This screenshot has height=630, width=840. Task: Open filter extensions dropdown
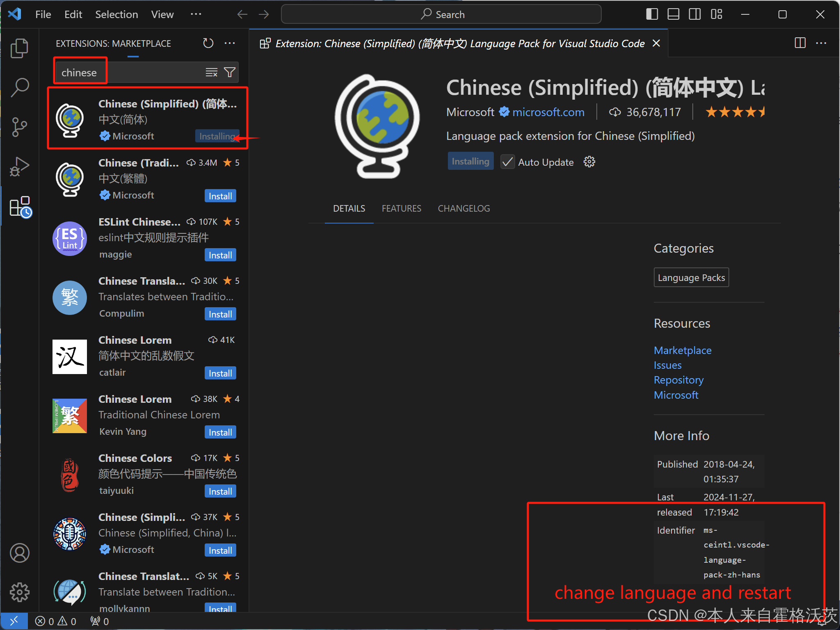tap(230, 73)
